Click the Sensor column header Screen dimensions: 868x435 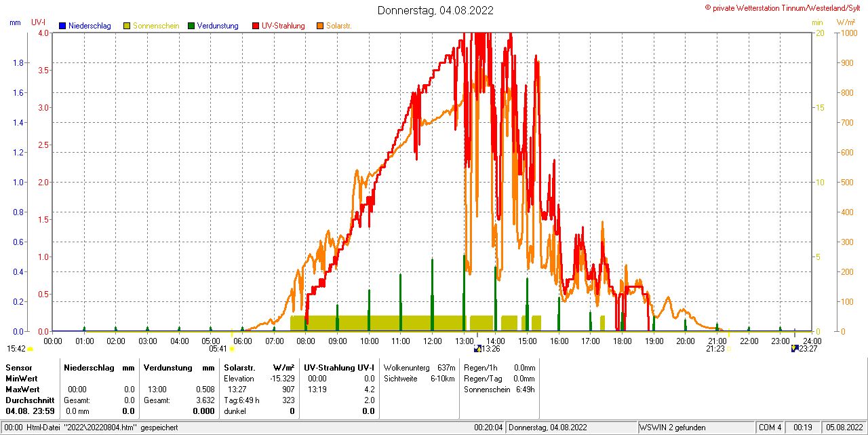pyautogui.click(x=18, y=367)
